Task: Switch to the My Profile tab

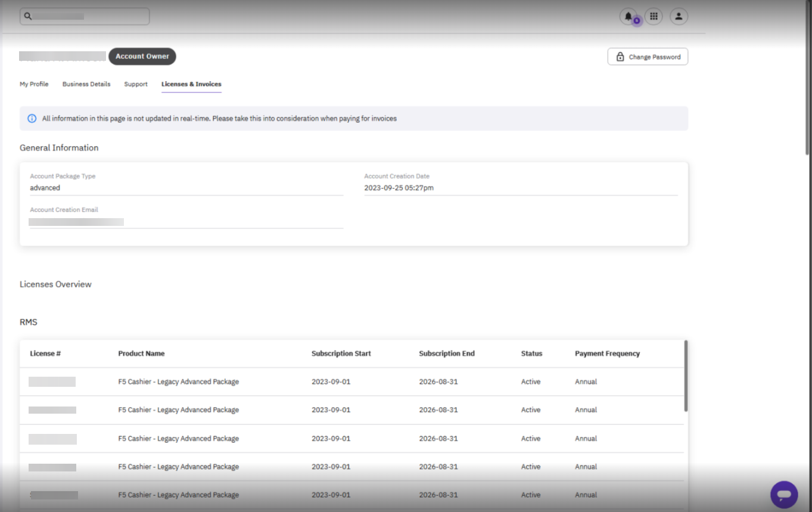Action: [34, 84]
